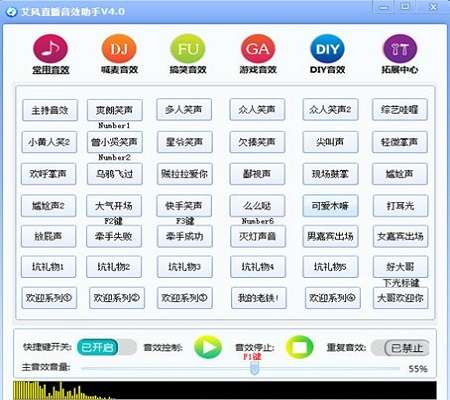Click the 55% volume value
The width and height of the screenshot is (450, 400).
(x=418, y=369)
